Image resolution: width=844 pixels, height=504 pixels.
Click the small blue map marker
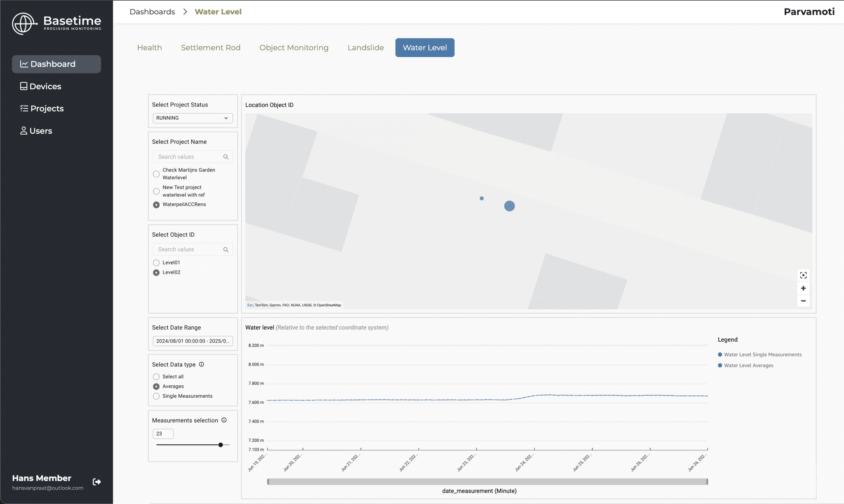(x=482, y=198)
